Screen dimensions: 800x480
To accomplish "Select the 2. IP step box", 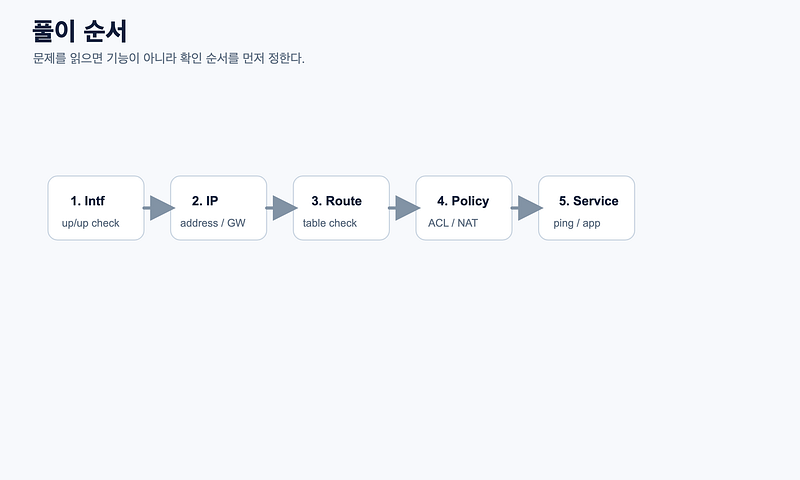I will (218, 208).
